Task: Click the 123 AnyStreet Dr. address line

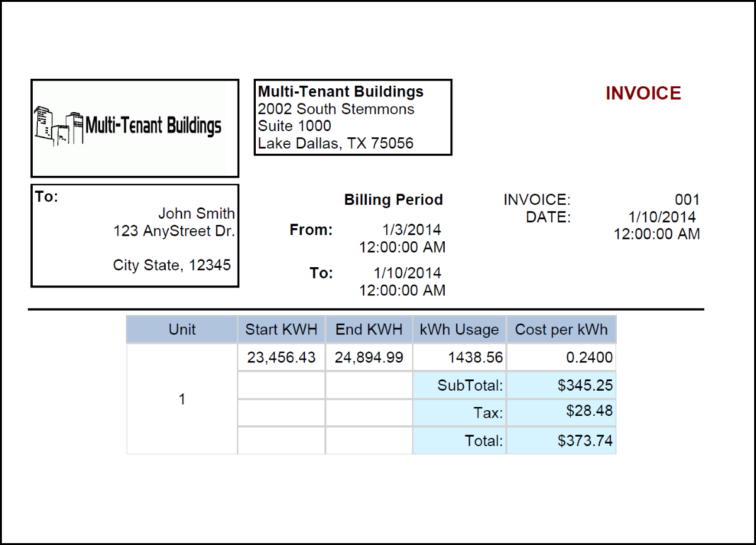Action: pyautogui.click(x=174, y=231)
